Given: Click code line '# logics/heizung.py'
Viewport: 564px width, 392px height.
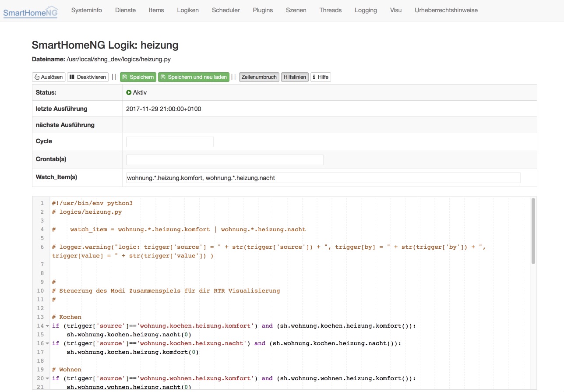Looking at the screenshot, I should [87, 212].
